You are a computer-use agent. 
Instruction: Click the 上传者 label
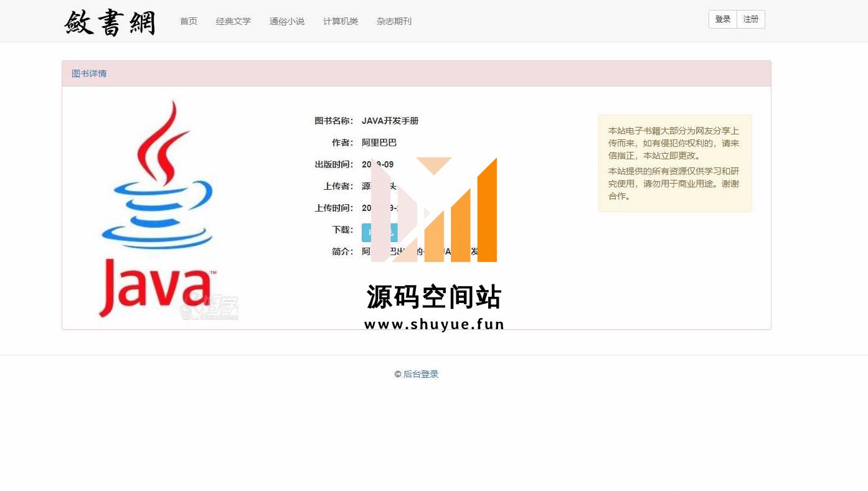coord(338,186)
